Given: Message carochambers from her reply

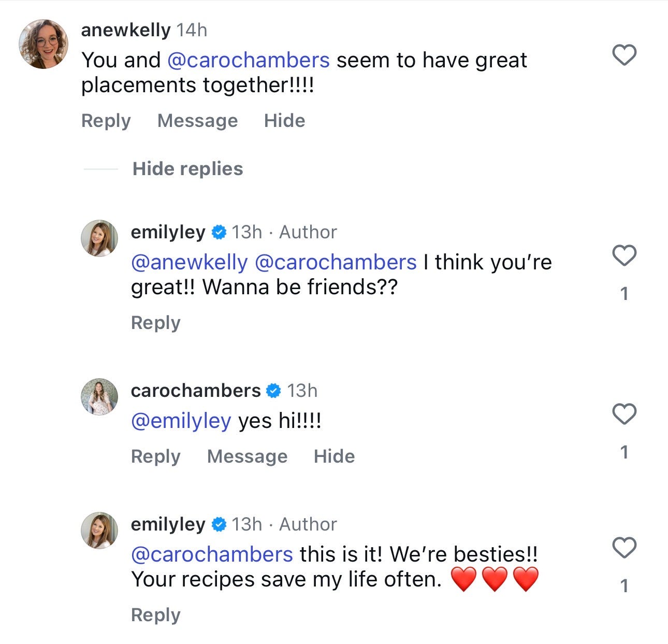Looking at the screenshot, I should [247, 456].
